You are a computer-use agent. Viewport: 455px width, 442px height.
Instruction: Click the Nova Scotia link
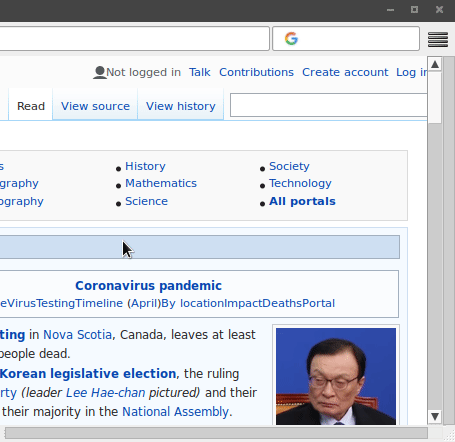pyautogui.click(x=78, y=335)
